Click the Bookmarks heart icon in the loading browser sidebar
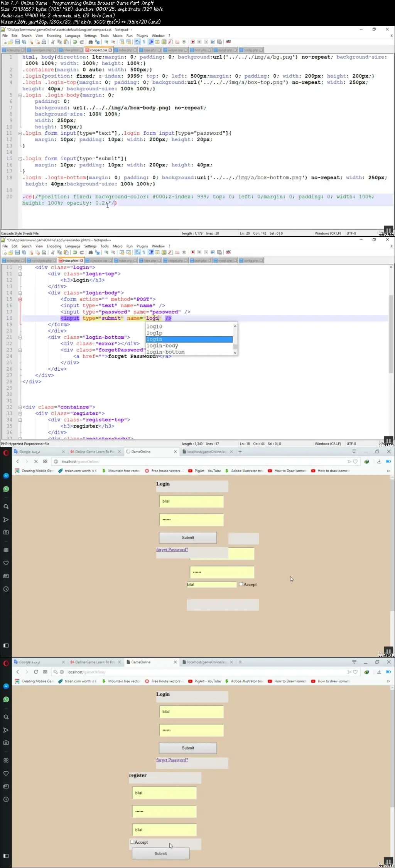395x868 pixels. [6, 563]
